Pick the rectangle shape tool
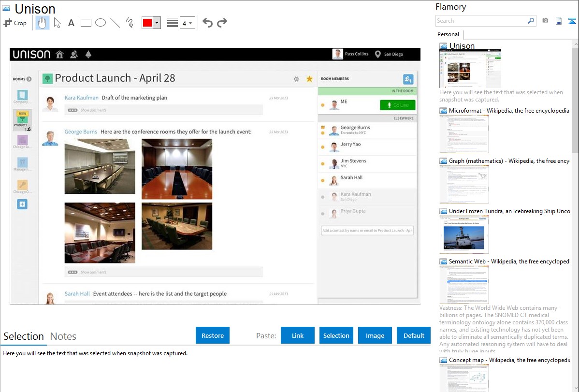This screenshot has width=579, height=392. tap(86, 23)
